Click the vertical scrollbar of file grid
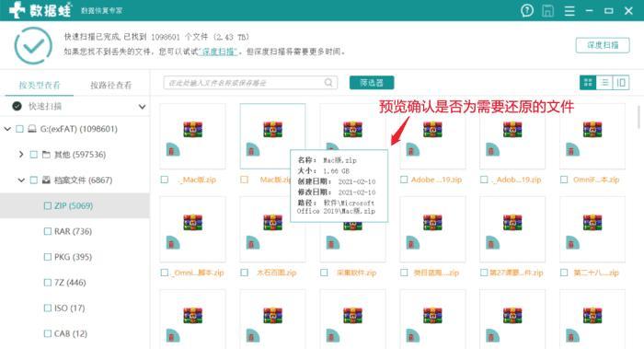 pyautogui.click(x=638, y=117)
